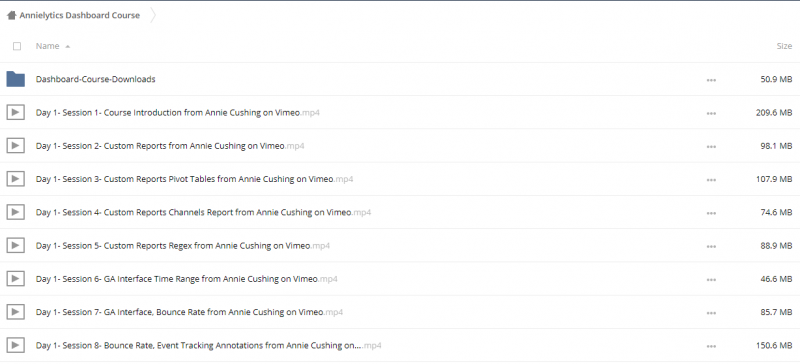
Task: Sort files by the Name column header
Action: tap(47, 46)
